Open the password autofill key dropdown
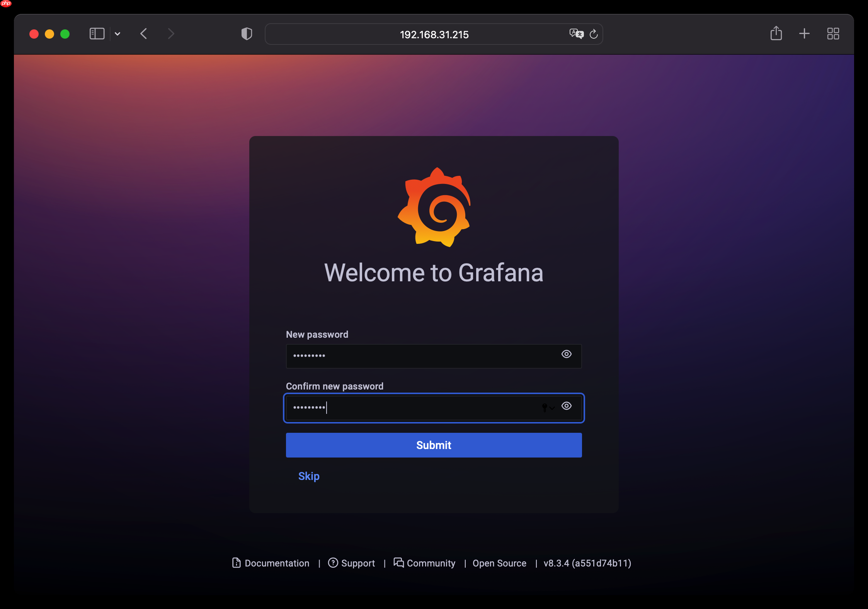 pos(548,407)
